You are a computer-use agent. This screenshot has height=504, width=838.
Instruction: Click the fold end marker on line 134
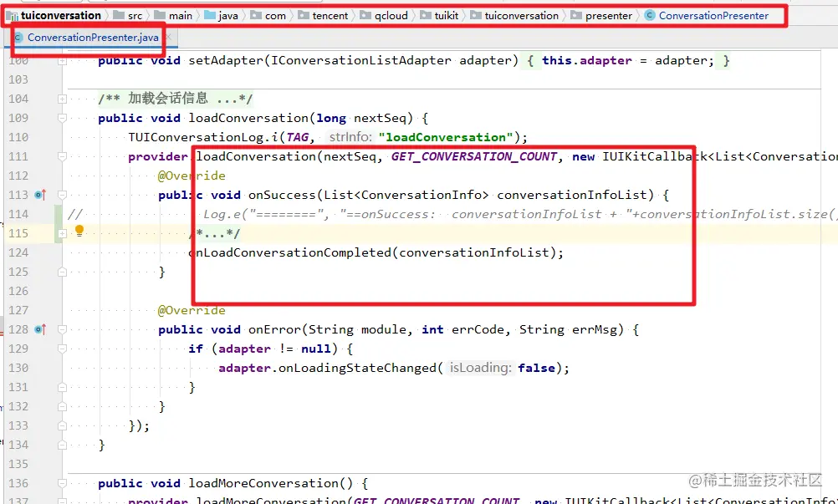point(62,445)
